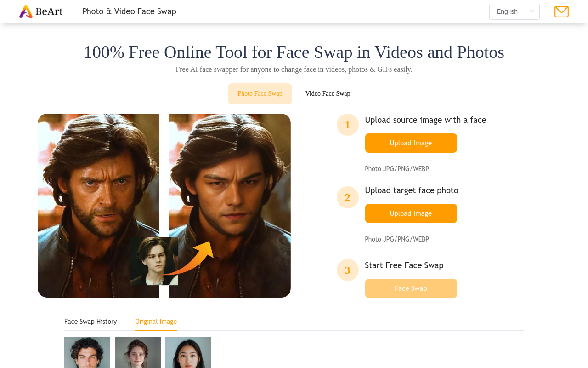Screen dimensions: 588x368
Task: Click the language dropdown chevron arrow
Action: point(531,11)
